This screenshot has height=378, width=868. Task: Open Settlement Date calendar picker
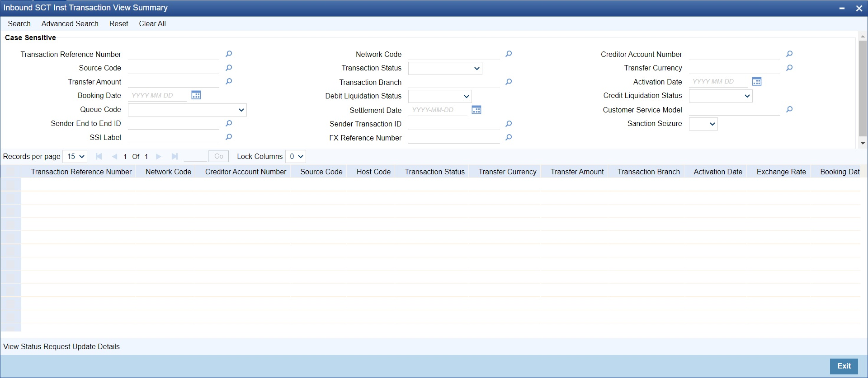(476, 110)
